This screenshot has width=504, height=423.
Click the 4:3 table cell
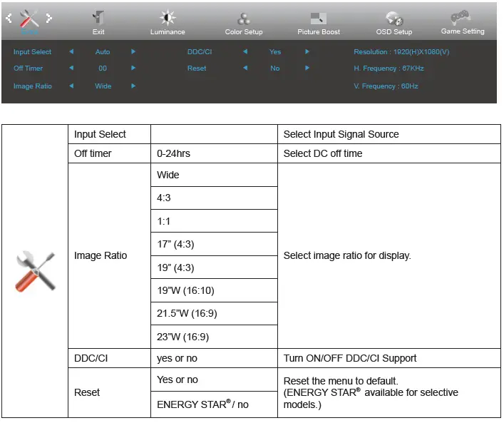click(214, 198)
